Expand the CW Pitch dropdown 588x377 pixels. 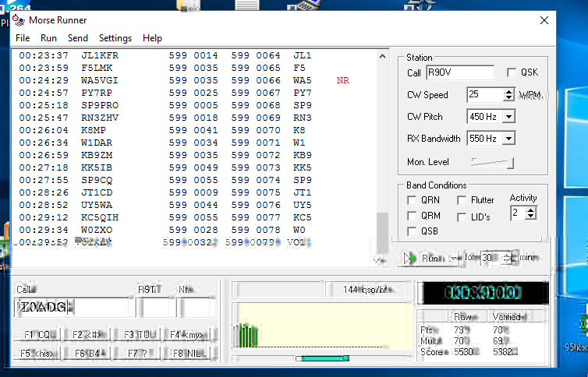point(508,117)
